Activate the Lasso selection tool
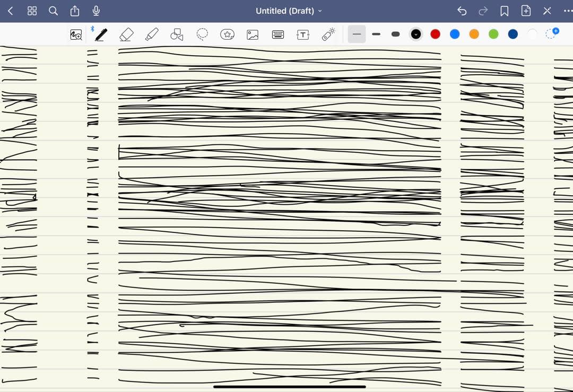The image size is (573, 392). (202, 34)
